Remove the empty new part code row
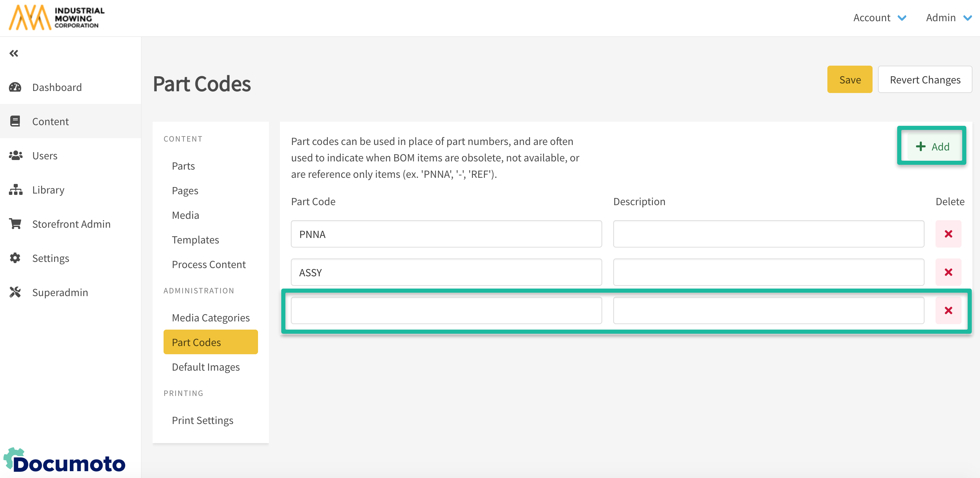 pos(948,311)
